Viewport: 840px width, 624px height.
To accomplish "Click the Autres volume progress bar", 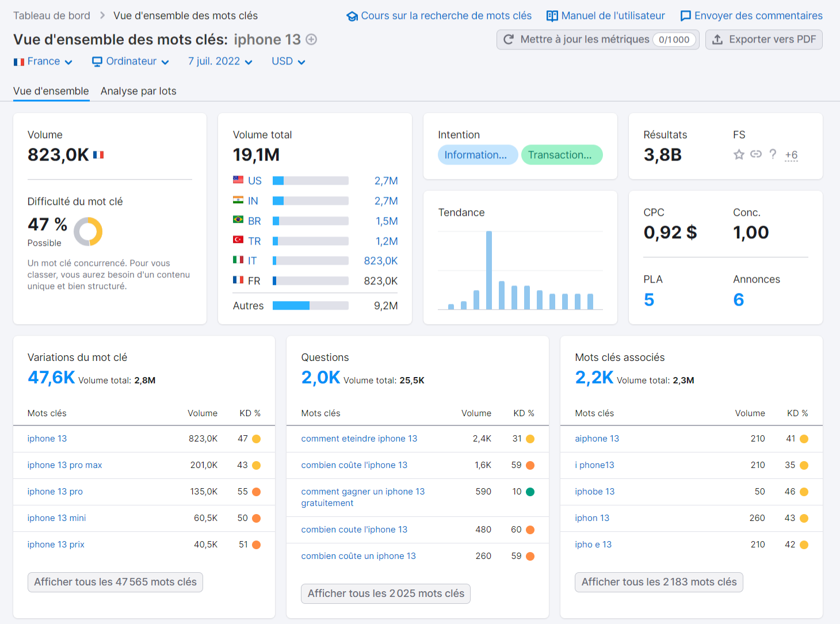I will [311, 306].
